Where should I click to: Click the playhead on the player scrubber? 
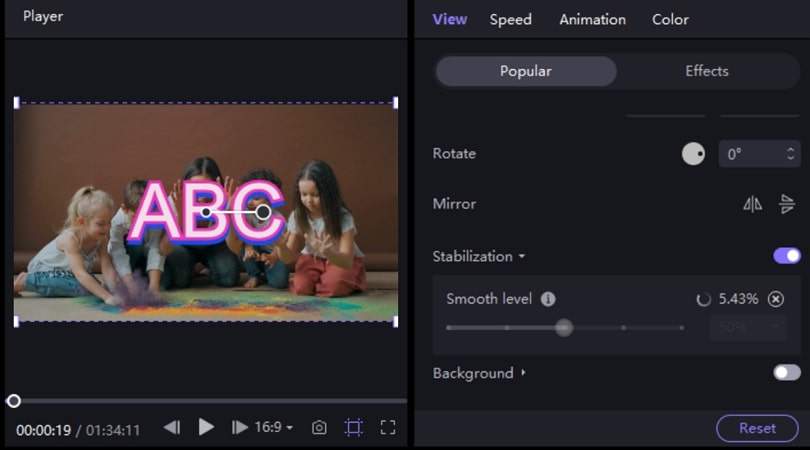(x=13, y=401)
